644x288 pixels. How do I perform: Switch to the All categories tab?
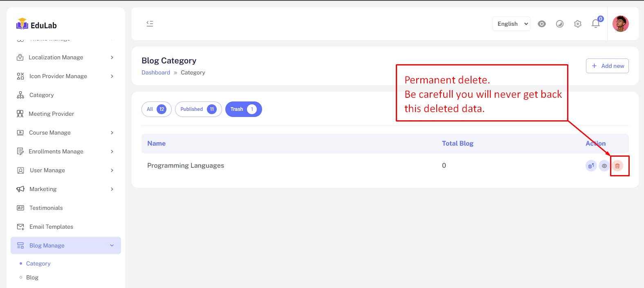(156, 109)
